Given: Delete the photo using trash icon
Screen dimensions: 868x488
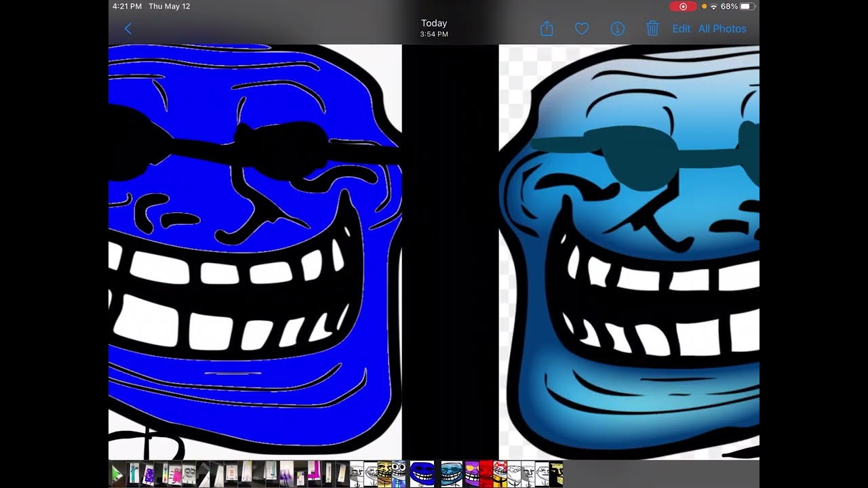Looking at the screenshot, I should (x=652, y=28).
